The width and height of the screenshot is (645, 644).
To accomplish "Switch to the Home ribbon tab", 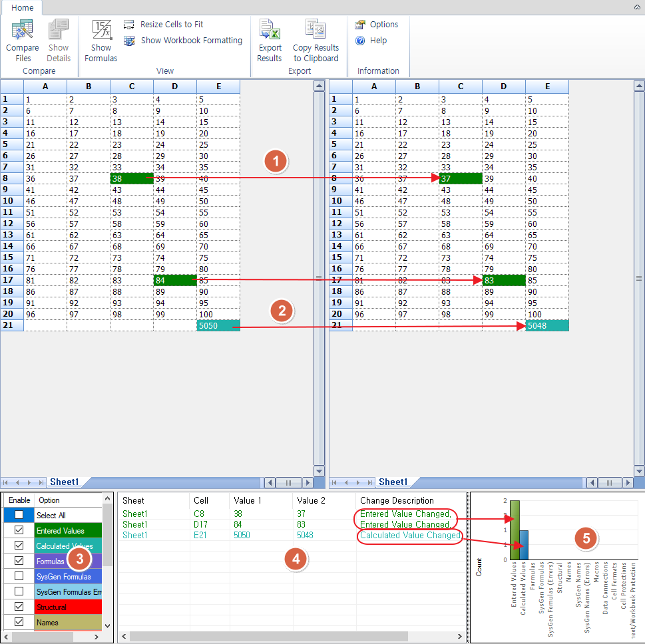I will point(21,8).
